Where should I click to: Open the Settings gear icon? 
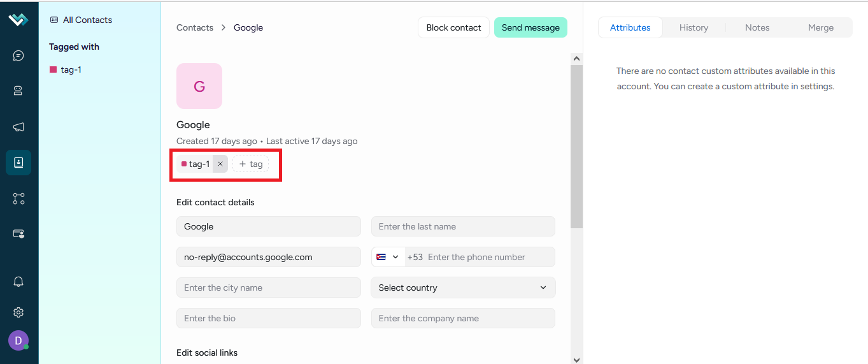[x=18, y=312]
